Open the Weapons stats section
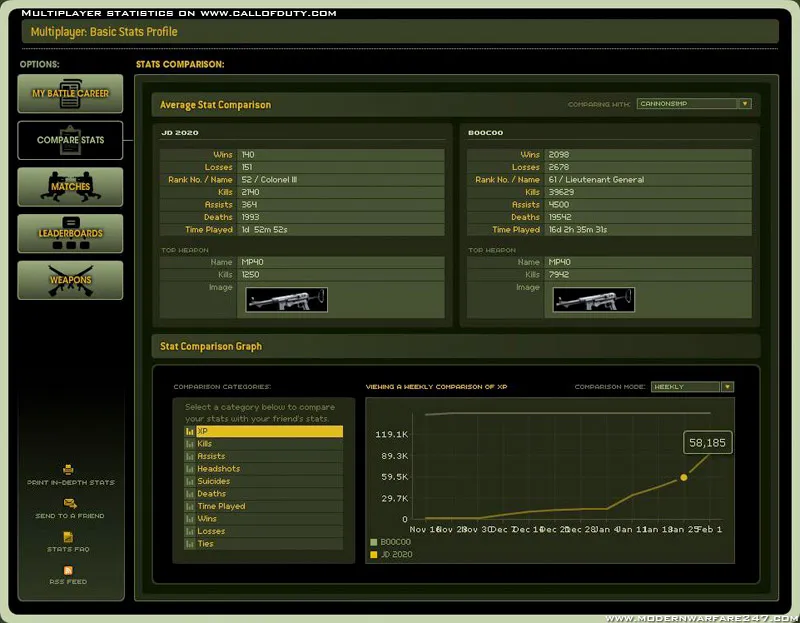This screenshot has width=800, height=623. [70, 280]
